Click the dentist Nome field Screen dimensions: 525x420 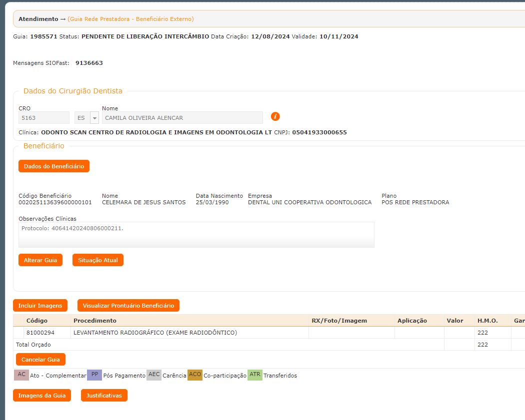click(x=182, y=118)
